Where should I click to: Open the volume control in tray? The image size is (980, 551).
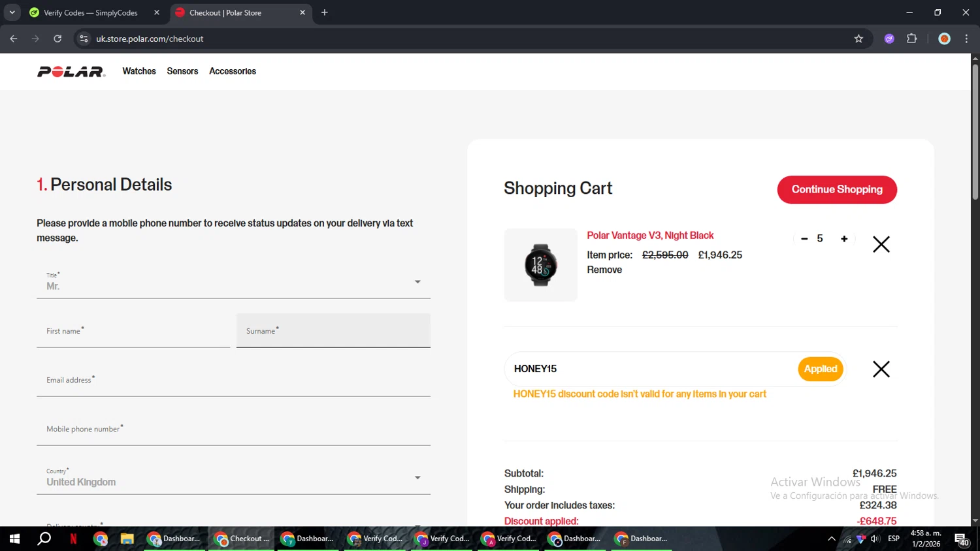coord(875,539)
